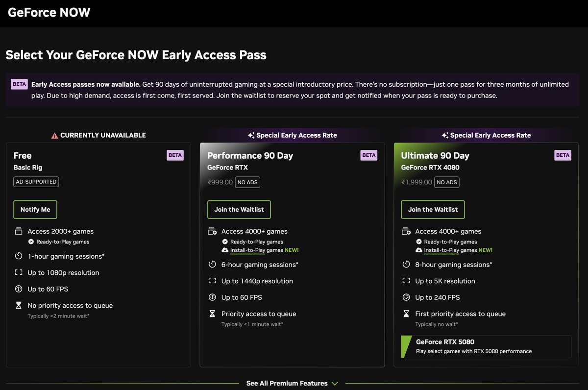The width and height of the screenshot is (588, 390).
Task: Click resolution icon by Up to 5K
Action: pos(406,281)
